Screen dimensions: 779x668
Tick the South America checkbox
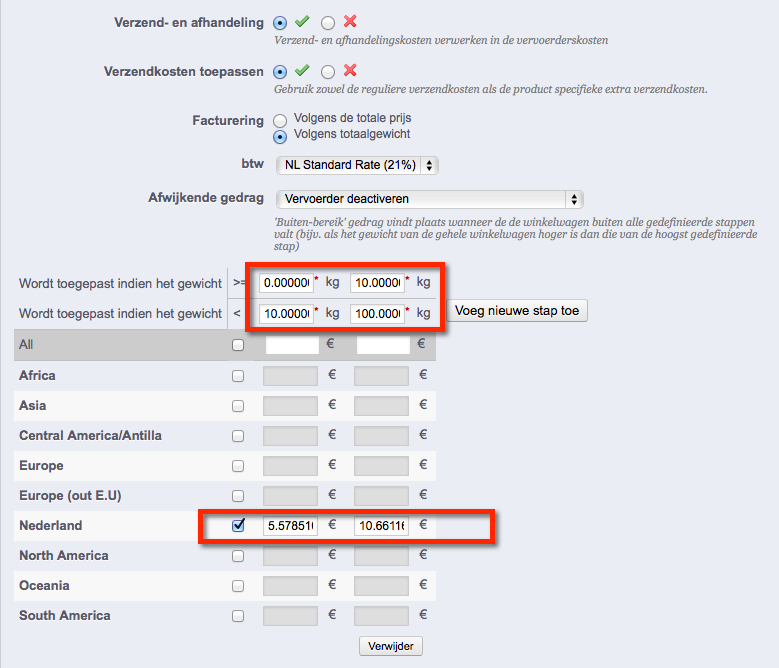tap(238, 616)
